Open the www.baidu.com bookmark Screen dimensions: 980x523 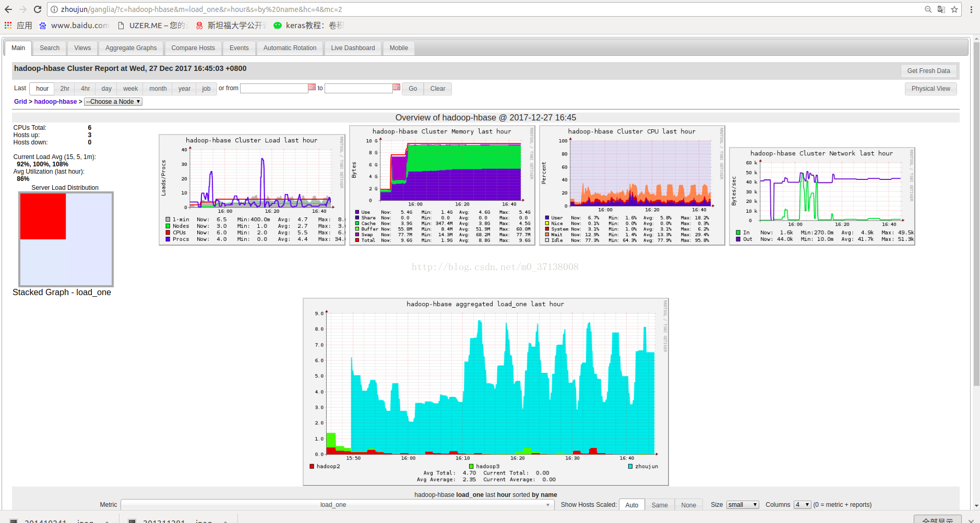tap(74, 26)
